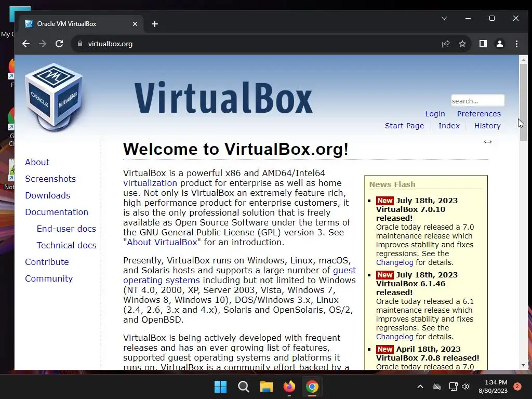
Task: Open Windows taskbar search
Action: pos(243,387)
